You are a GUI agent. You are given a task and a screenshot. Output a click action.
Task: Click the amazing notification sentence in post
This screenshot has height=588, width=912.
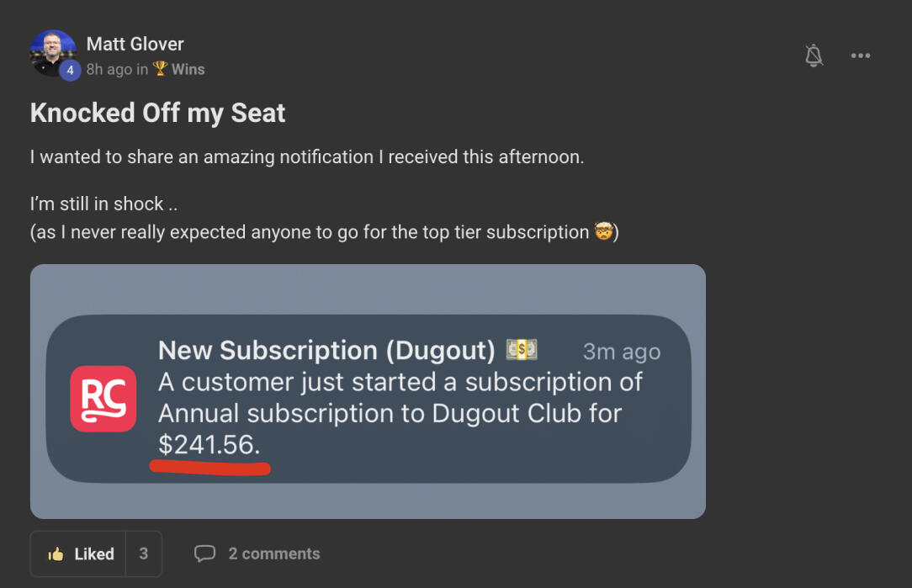(306, 156)
